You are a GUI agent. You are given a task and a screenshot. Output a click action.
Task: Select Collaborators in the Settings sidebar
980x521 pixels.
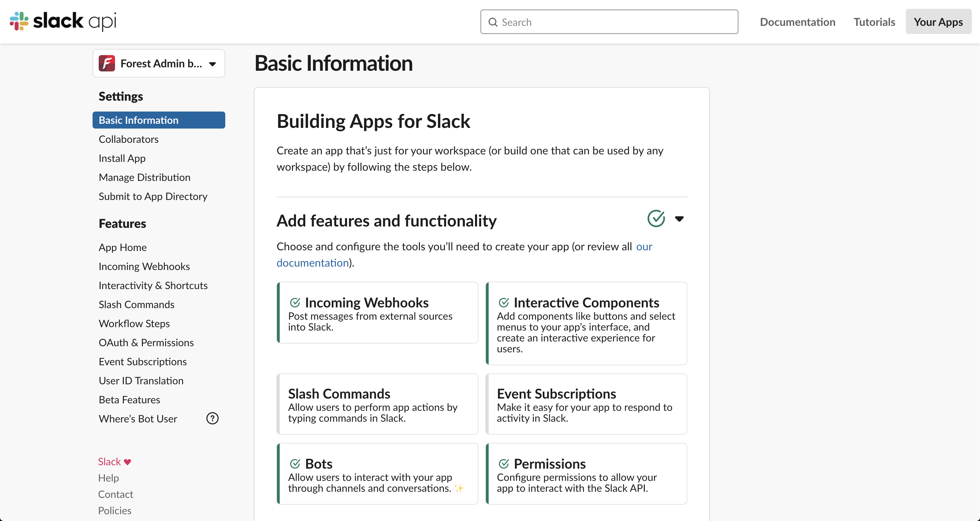click(129, 139)
